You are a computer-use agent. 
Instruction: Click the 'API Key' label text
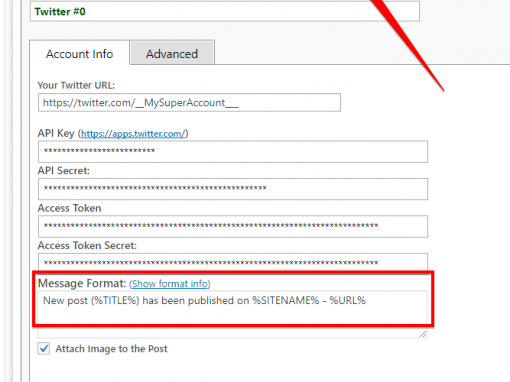(56, 133)
